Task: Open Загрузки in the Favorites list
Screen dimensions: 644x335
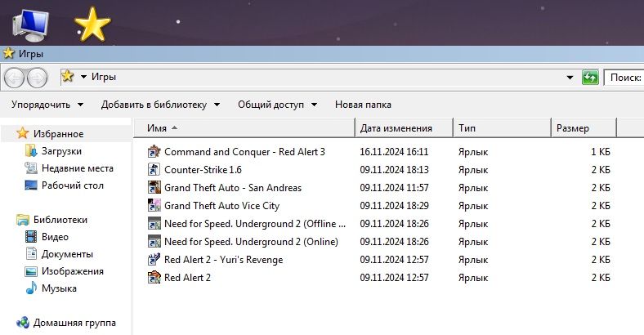Action: tap(61, 151)
